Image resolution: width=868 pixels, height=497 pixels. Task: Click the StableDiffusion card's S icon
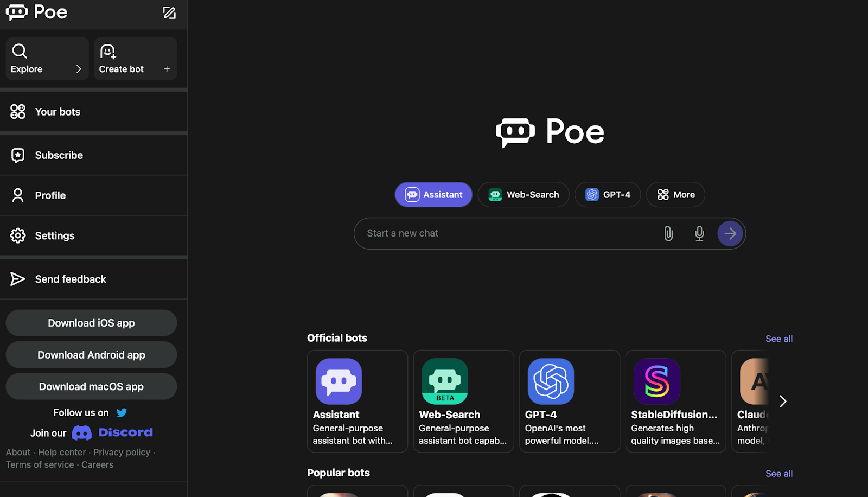coord(657,381)
